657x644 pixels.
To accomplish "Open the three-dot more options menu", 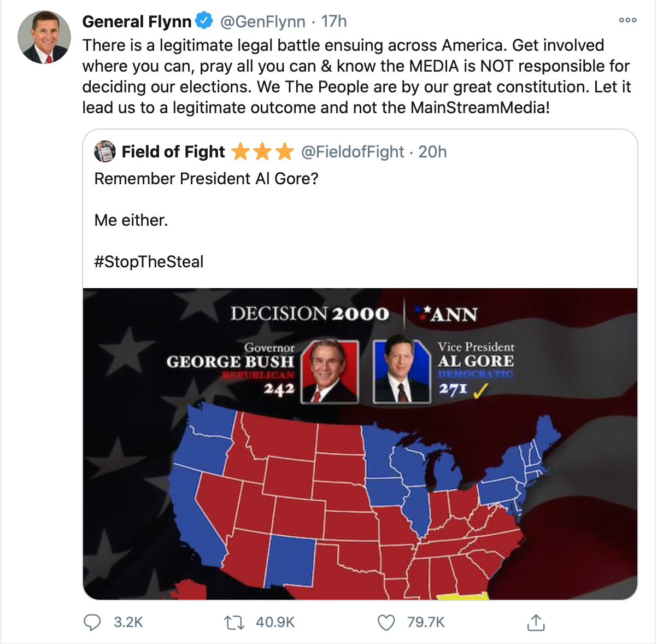I will tap(627, 20).
